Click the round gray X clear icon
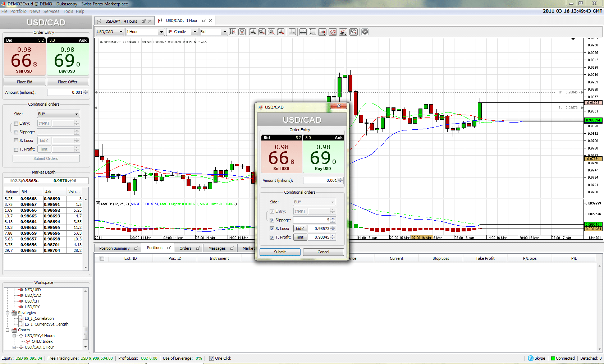Screen dimensions: 604x364 (x=365, y=32)
